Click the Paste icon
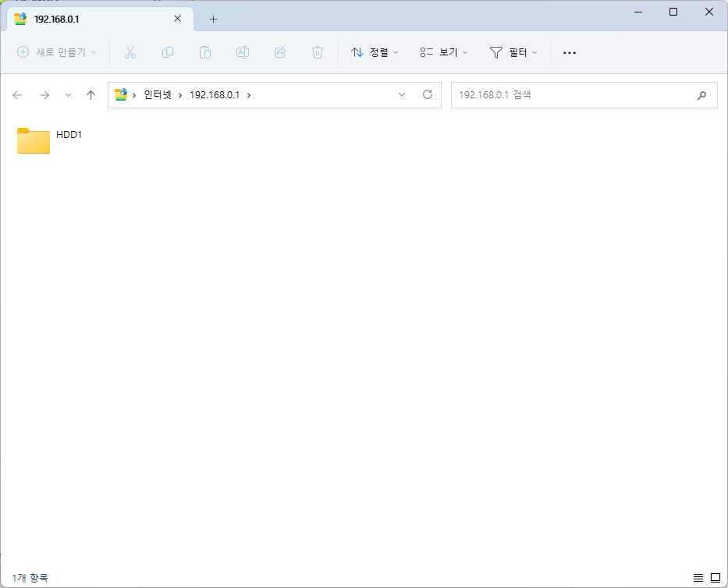The height and width of the screenshot is (588, 728). 205,52
